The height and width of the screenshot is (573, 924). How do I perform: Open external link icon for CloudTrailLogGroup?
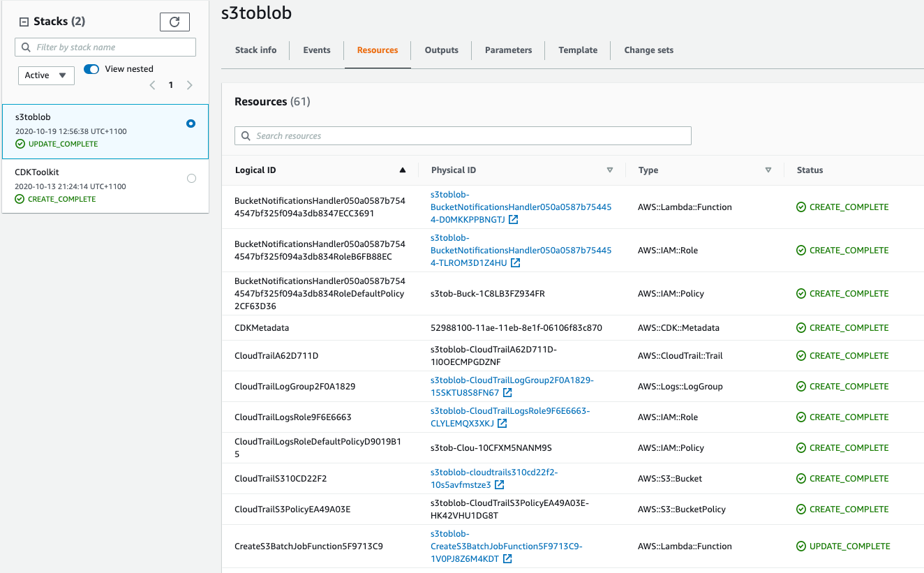(x=508, y=393)
